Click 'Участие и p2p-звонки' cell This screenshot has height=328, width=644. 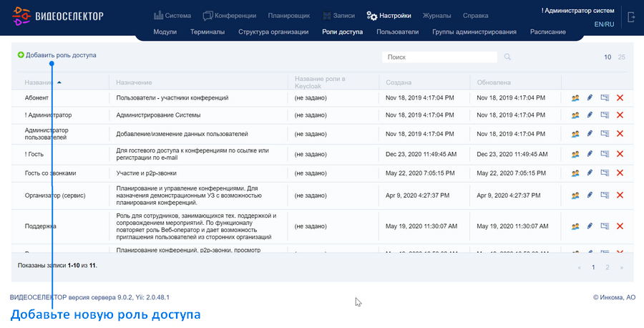146,173
